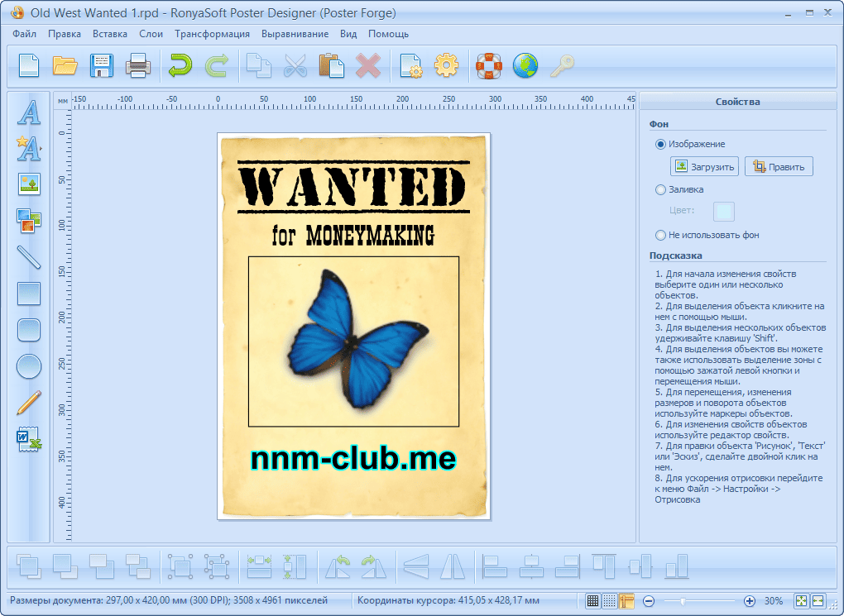The height and width of the screenshot is (616, 844).
Task: Select the Ellipse shape tool
Action: [29, 366]
